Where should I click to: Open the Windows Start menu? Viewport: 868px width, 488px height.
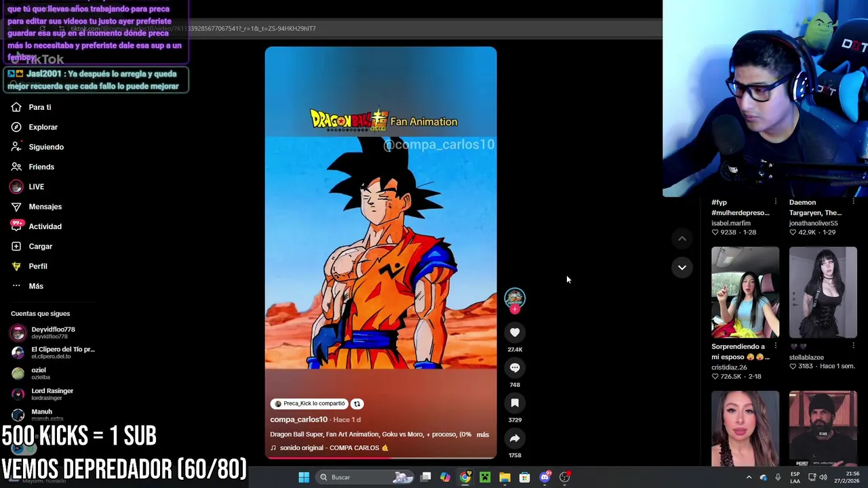tap(304, 477)
